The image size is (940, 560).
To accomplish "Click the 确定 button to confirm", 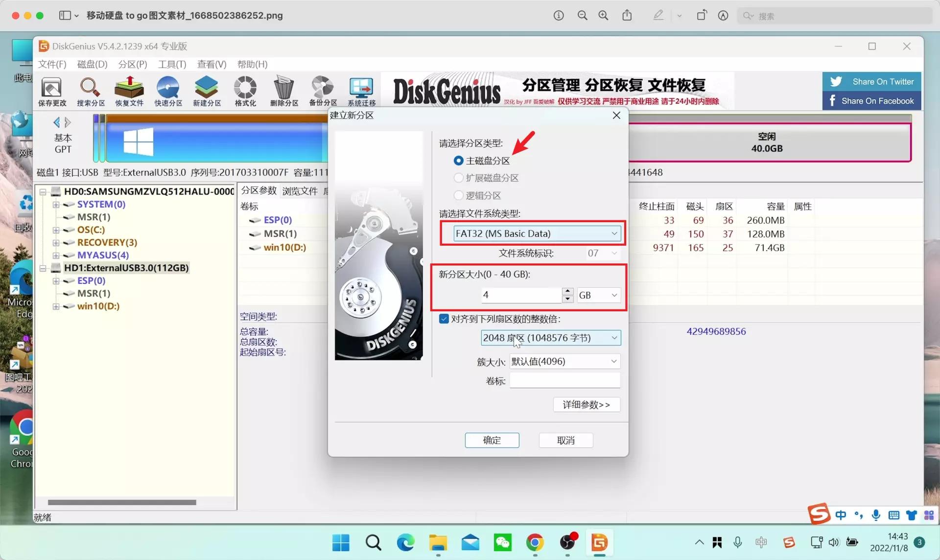I will click(x=492, y=440).
